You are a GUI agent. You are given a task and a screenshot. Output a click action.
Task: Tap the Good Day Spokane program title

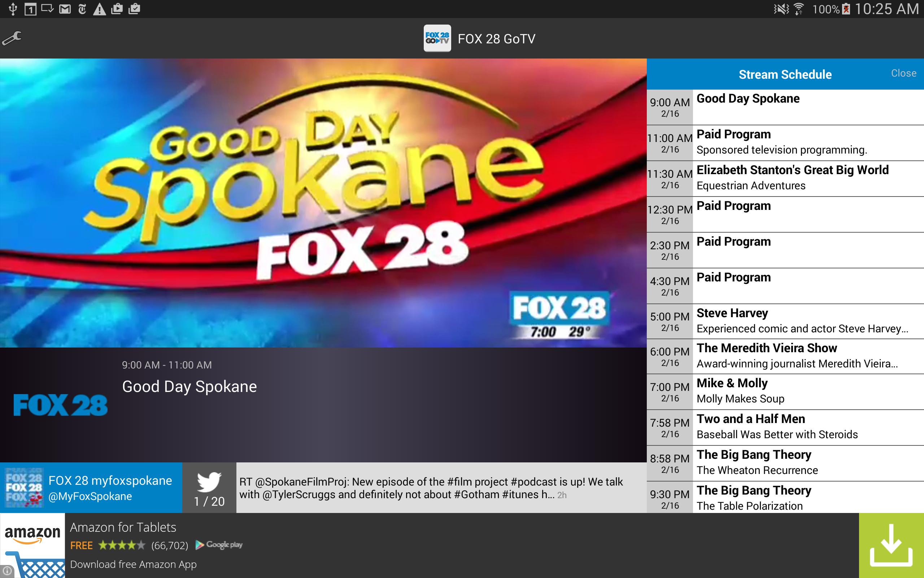click(x=189, y=387)
